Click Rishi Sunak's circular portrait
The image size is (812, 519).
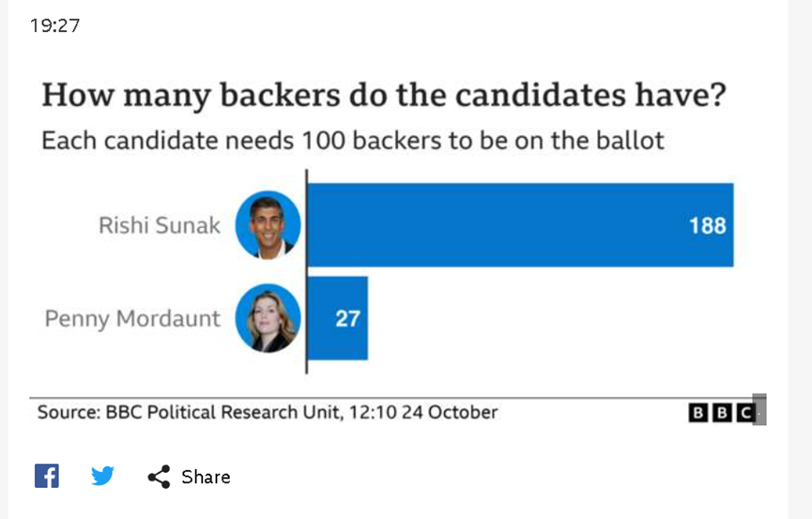[x=268, y=225]
